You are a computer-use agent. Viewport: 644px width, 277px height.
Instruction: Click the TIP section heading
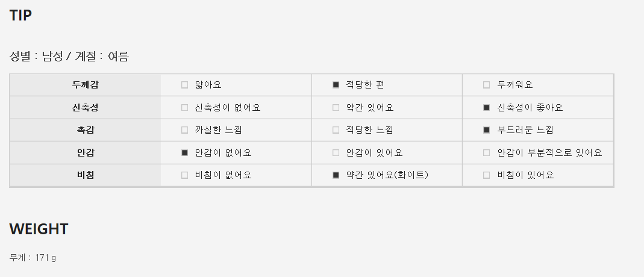coord(20,16)
